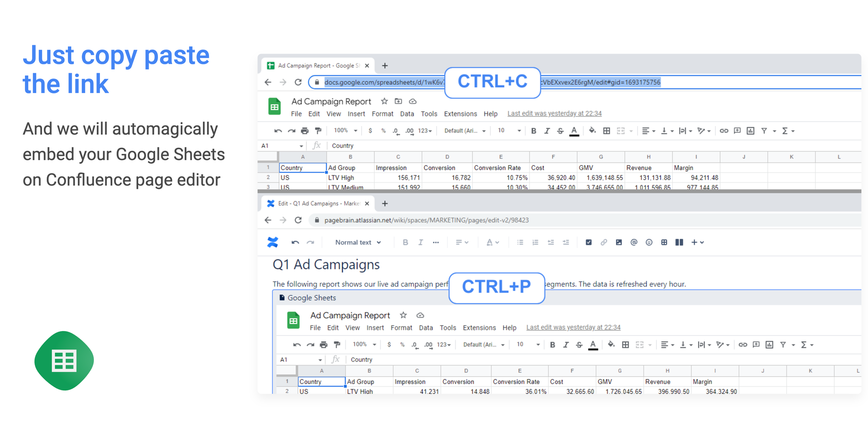Format as percent in embedded sheet toolbar
The width and height of the screenshot is (868, 425).
tap(402, 345)
